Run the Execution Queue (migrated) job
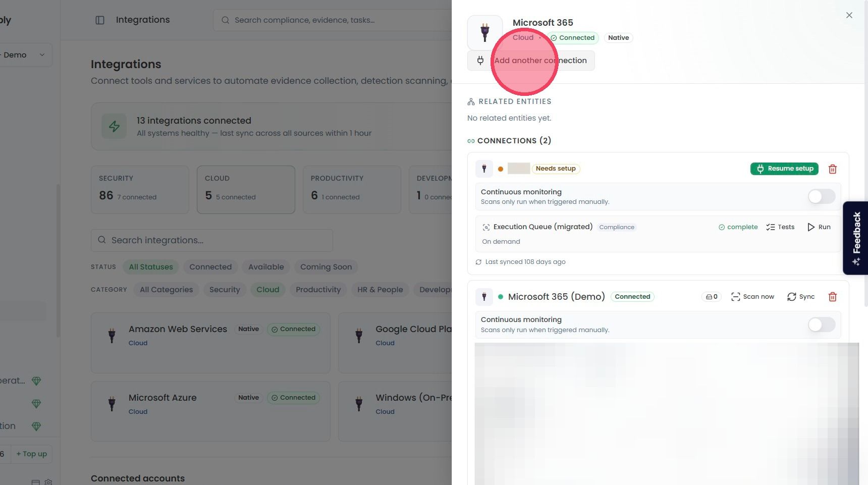Screen dimensions: 868x485 coord(819,227)
